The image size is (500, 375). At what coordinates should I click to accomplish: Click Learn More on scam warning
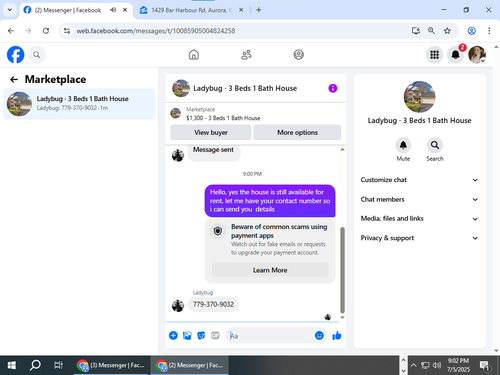[x=270, y=270]
